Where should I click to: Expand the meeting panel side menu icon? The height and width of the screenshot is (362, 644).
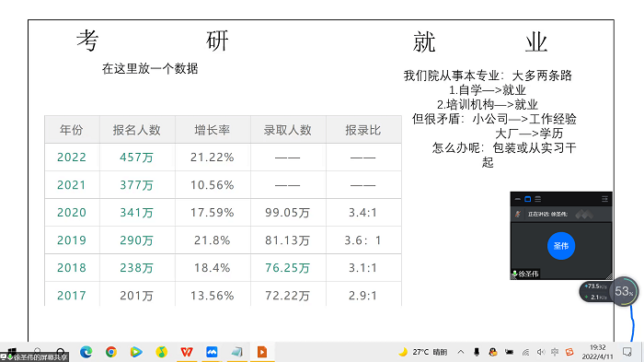click(x=604, y=199)
